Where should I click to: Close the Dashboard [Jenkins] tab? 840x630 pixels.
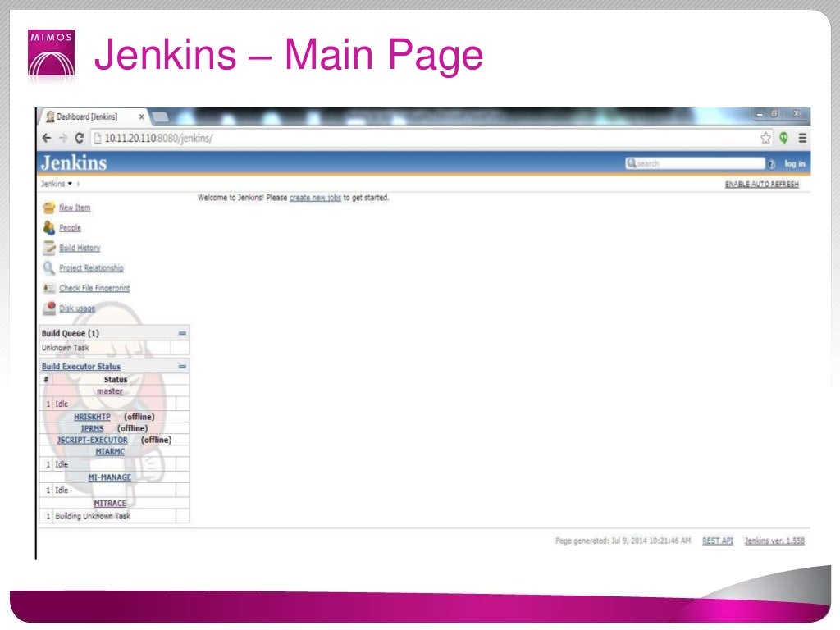141,116
